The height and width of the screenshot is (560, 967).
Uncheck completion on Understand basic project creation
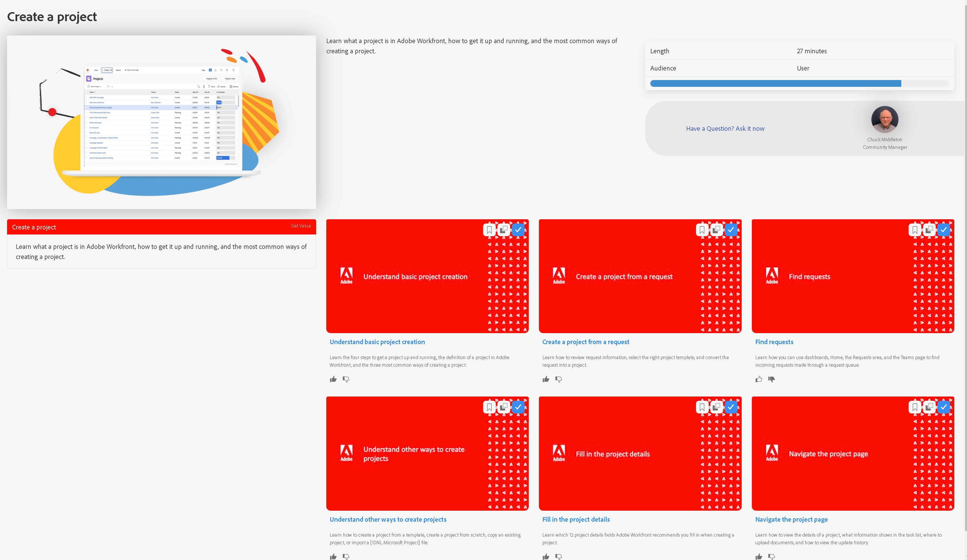click(518, 230)
